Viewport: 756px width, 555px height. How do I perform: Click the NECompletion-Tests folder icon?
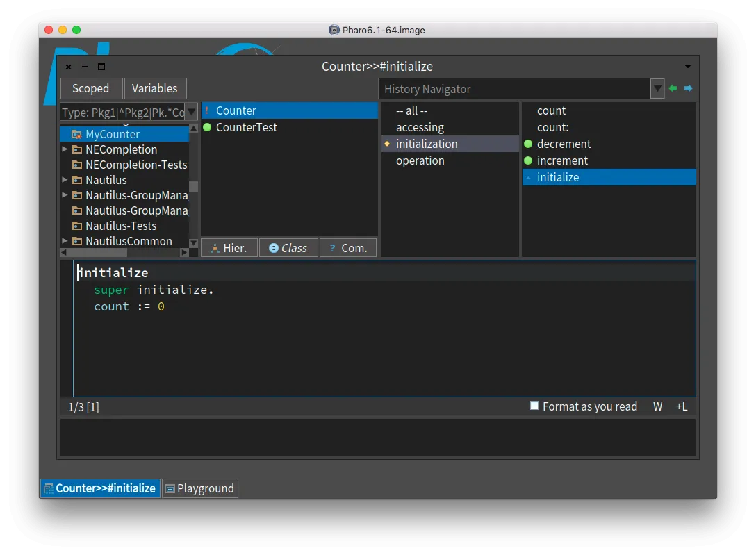tap(76, 165)
